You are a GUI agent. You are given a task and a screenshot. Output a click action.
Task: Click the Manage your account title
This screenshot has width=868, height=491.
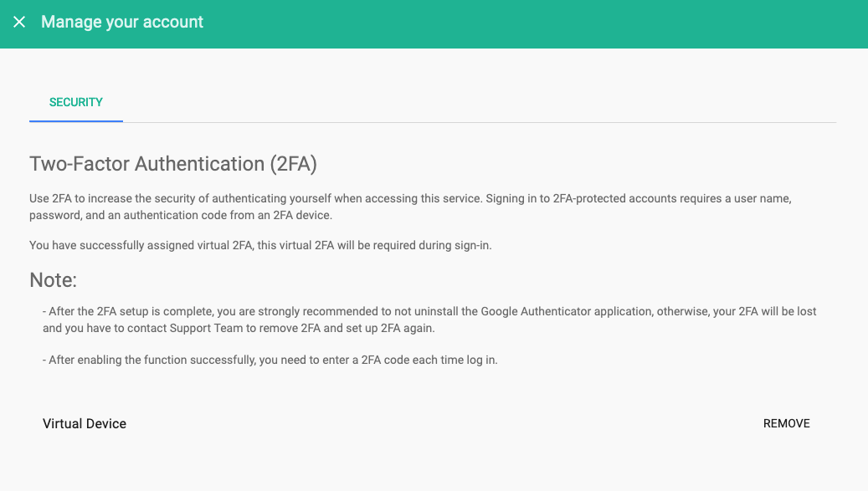point(122,23)
